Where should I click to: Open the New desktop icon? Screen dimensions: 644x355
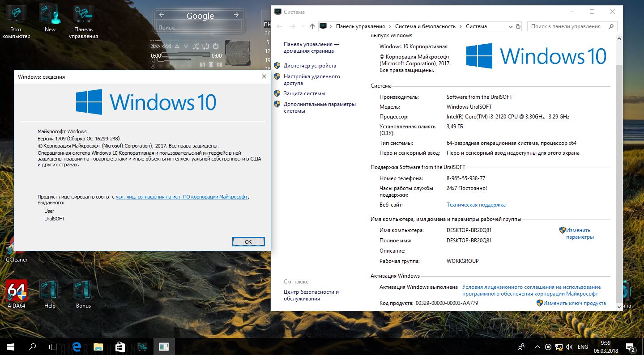(x=50, y=18)
